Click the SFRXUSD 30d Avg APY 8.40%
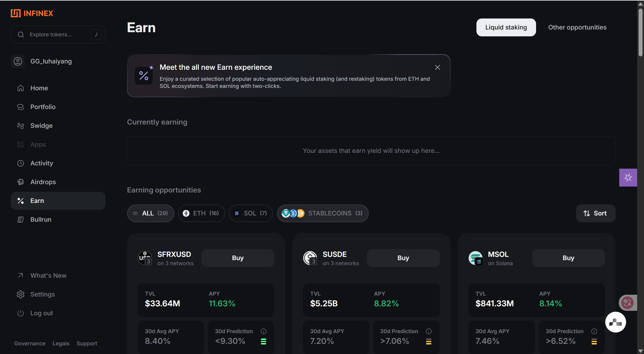 tap(158, 341)
